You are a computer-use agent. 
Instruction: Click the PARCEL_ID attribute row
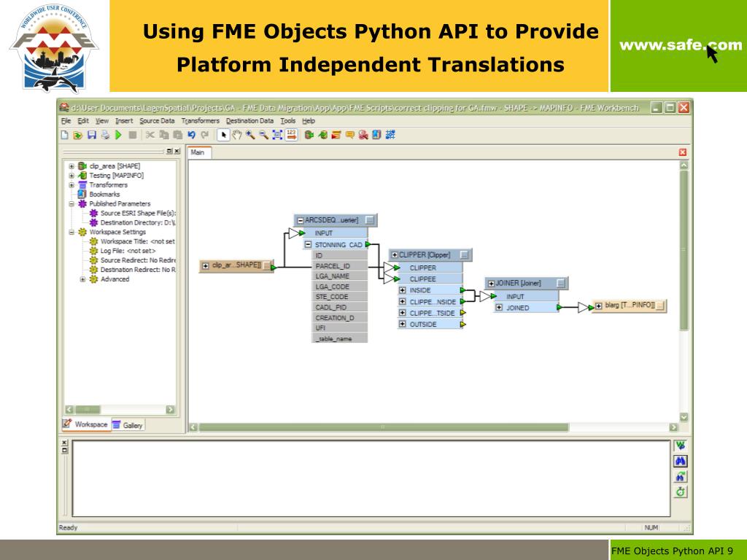tap(339, 266)
